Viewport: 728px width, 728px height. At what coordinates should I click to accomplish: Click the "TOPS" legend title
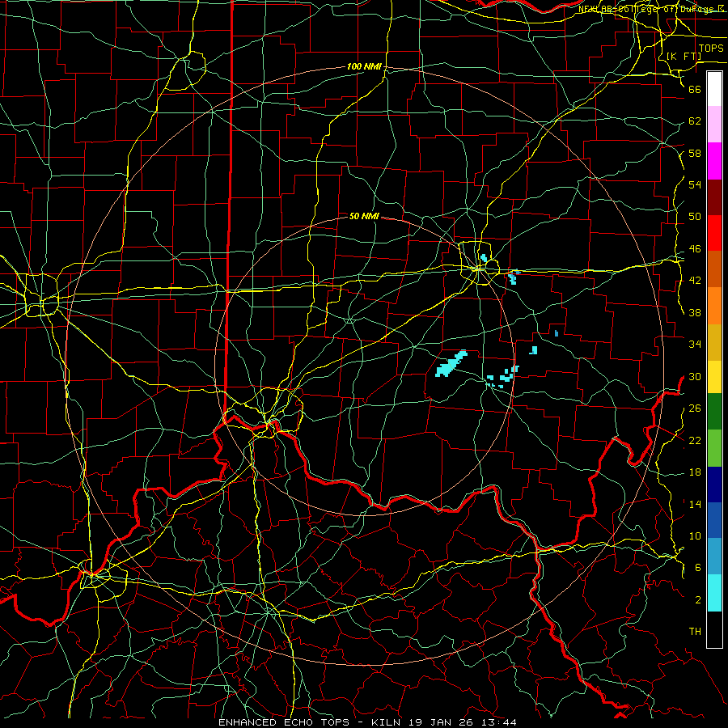pos(711,49)
